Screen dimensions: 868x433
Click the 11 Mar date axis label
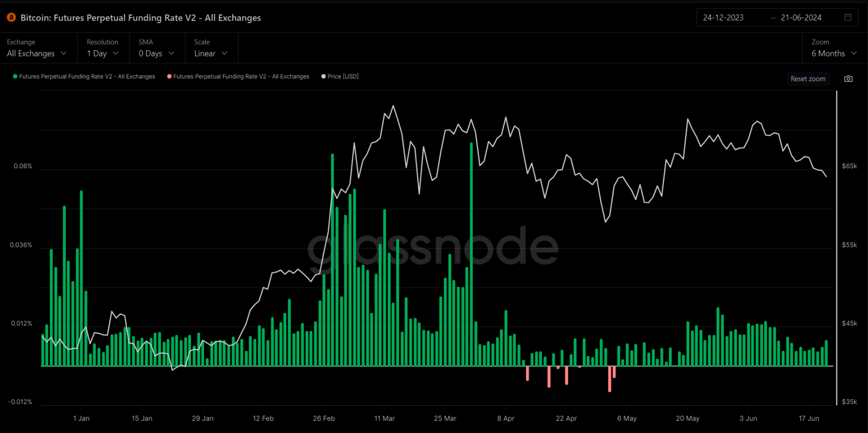click(x=384, y=418)
